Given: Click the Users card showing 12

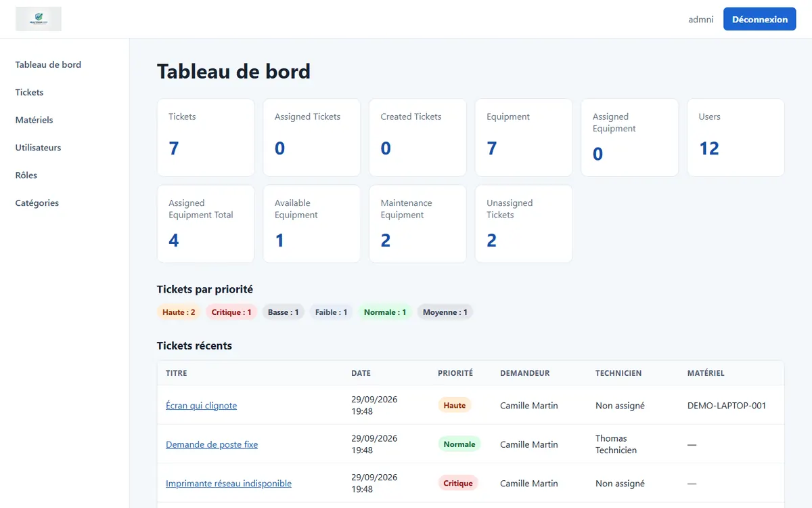Looking at the screenshot, I should [x=736, y=137].
